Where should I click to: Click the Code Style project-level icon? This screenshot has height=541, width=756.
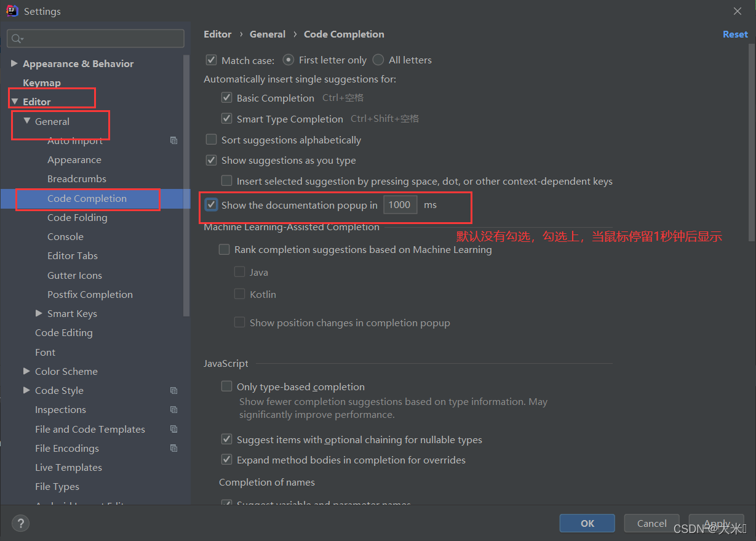coord(173,390)
